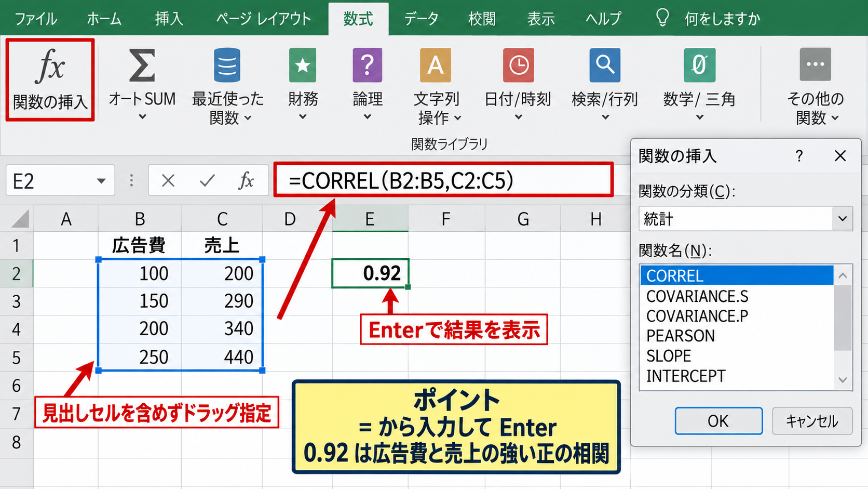
Task: Click the 財務 star icon
Action: [303, 65]
